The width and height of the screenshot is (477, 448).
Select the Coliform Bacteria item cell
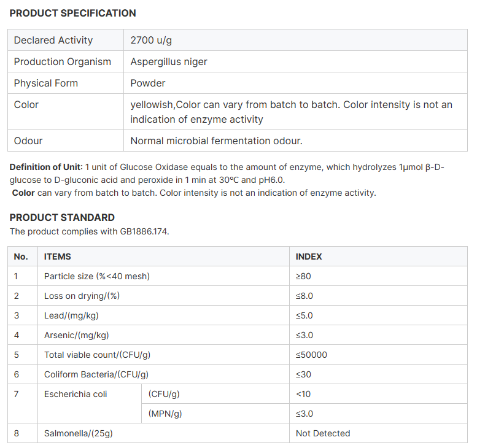click(x=96, y=374)
